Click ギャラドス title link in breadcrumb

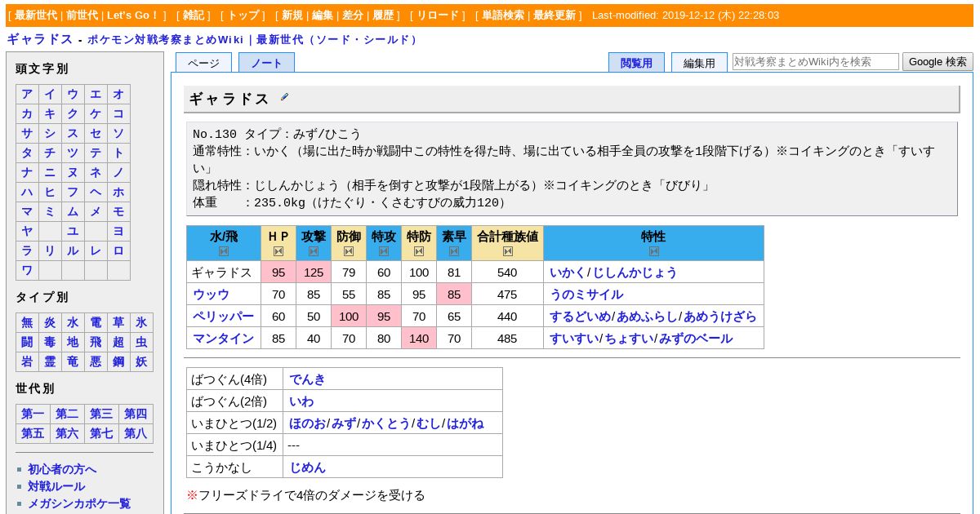pyautogui.click(x=40, y=39)
